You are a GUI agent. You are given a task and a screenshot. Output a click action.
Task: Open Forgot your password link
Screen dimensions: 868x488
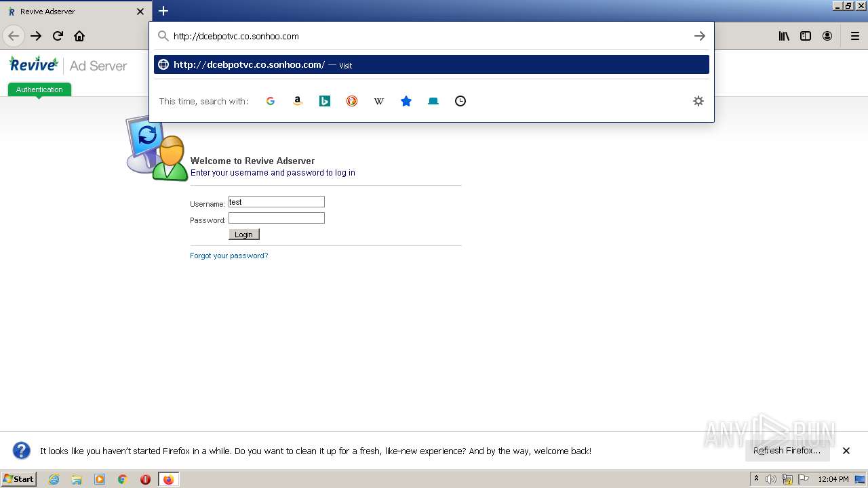pyautogui.click(x=229, y=256)
